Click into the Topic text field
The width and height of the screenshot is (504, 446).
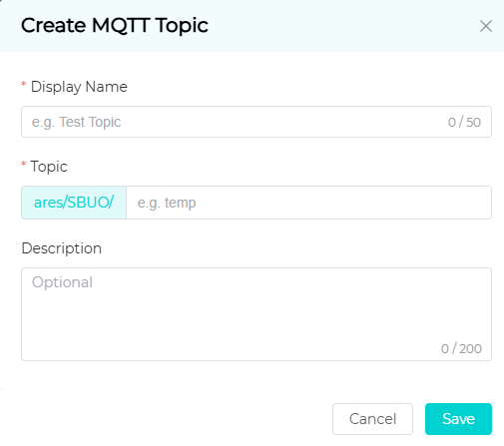tap(308, 203)
